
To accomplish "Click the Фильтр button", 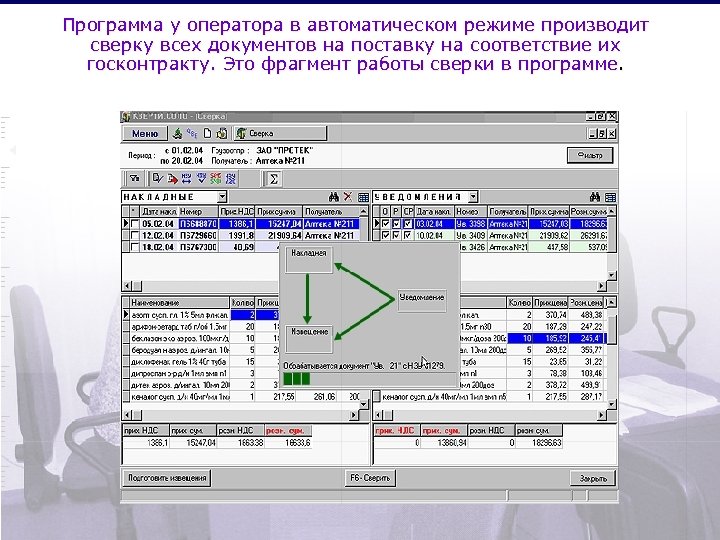I will point(590,155).
